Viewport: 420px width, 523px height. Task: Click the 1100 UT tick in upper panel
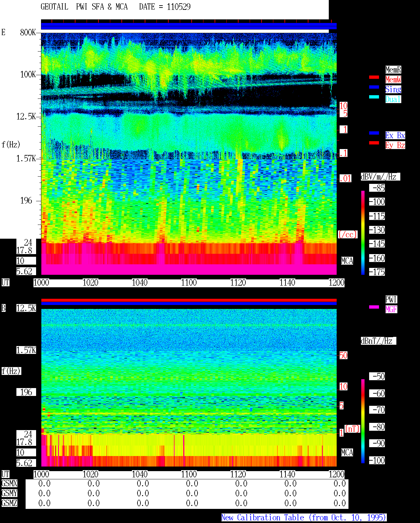[x=189, y=283]
